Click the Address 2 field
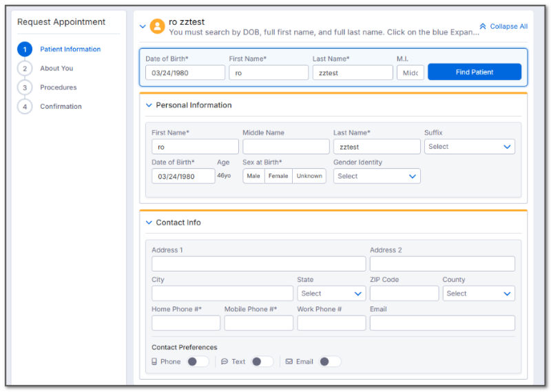 click(442, 264)
